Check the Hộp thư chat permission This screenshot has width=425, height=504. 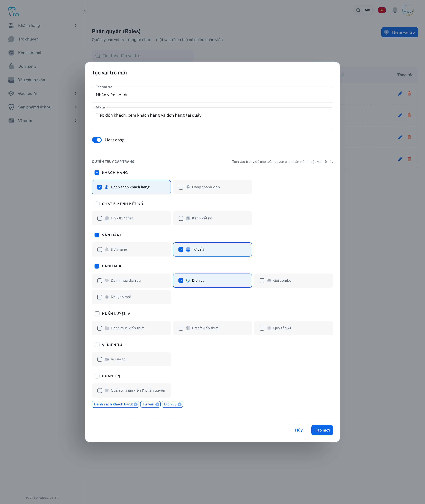tap(99, 218)
